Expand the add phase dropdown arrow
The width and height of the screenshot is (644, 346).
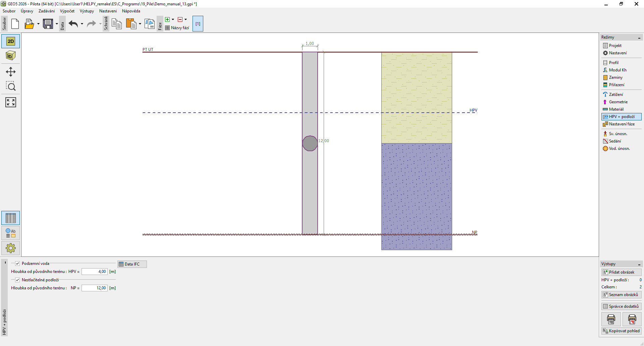pyautogui.click(x=173, y=19)
